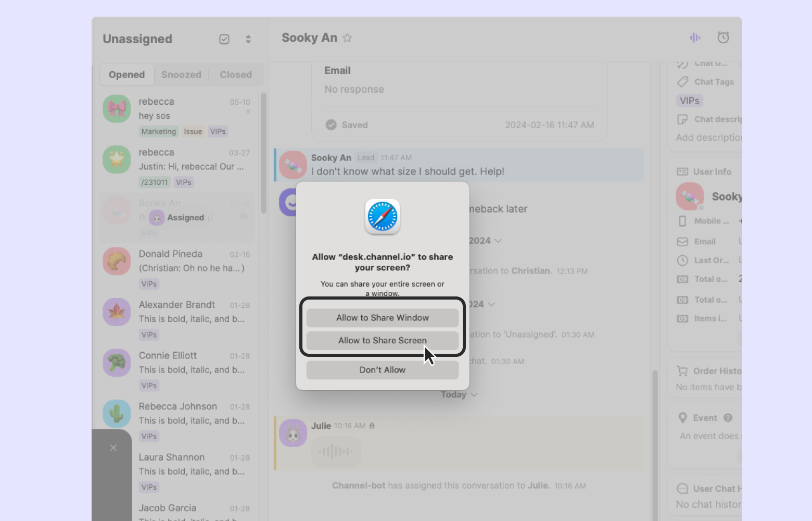This screenshot has width=812, height=521.
Task: Click the chat list vertical scrollbar
Action: click(263, 153)
